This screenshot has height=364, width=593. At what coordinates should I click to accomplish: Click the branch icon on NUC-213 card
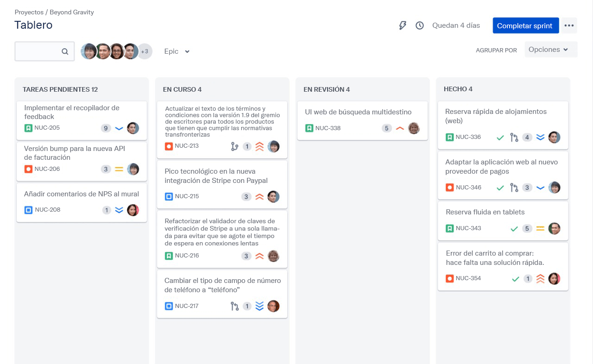tap(235, 147)
